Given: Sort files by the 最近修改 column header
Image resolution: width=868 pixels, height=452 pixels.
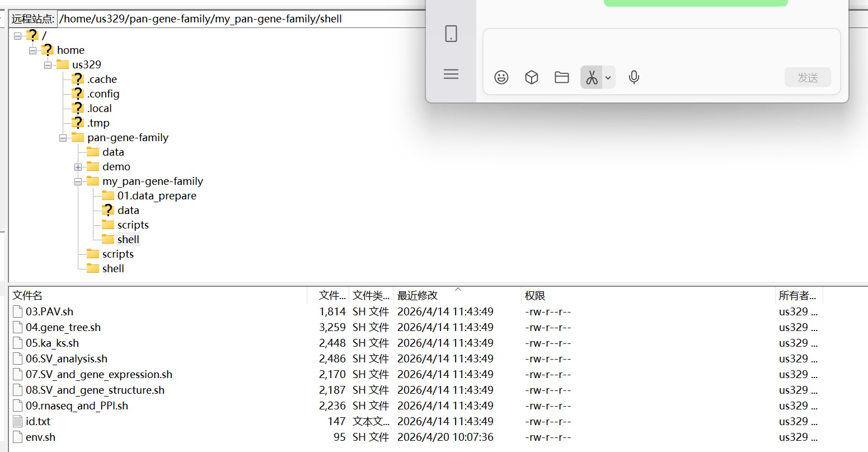Looking at the screenshot, I should click(417, 295).
